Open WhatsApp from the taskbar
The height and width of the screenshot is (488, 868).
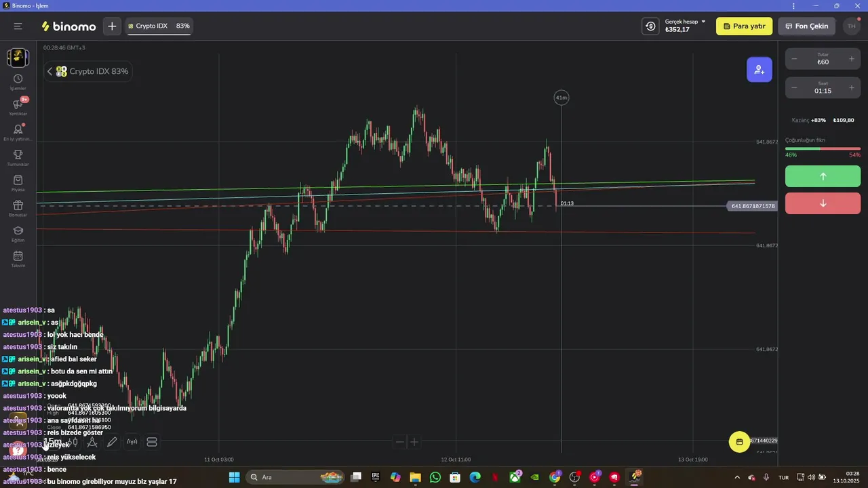(x=435, y=477)
